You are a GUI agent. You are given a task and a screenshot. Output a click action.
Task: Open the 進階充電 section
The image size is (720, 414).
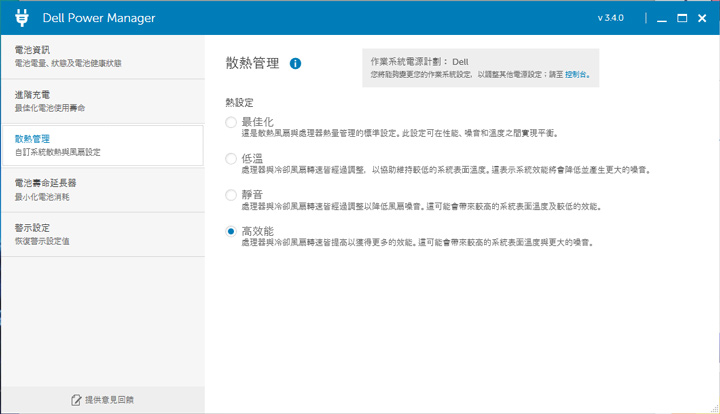coord(103,101)
